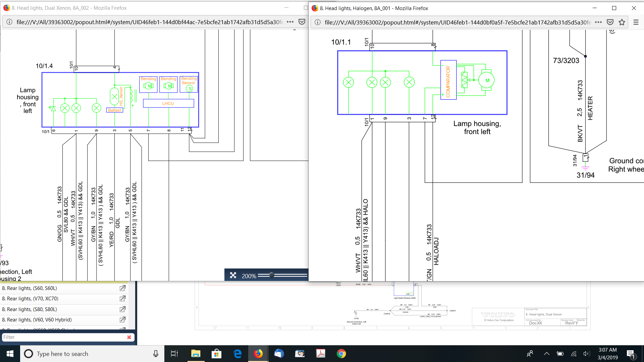Bookmark page with star icon
The width and height of the screenshot is (644, 362).
point(622,22)
